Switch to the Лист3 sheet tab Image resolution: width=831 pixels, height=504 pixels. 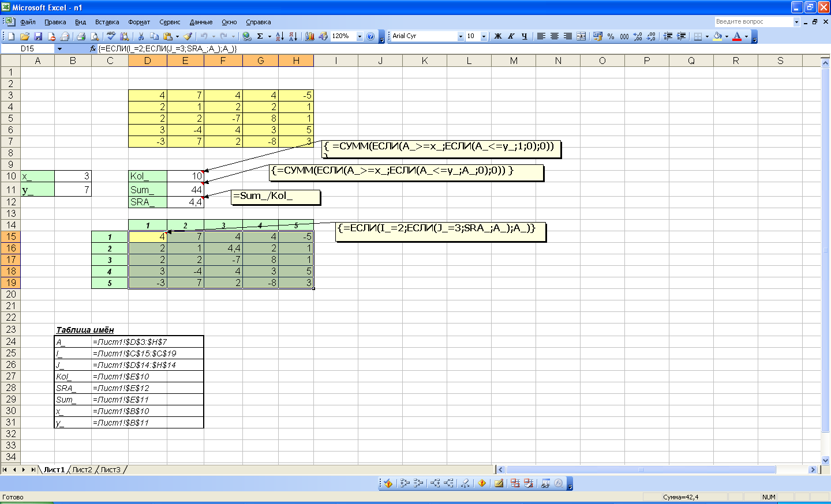point(111,470)
